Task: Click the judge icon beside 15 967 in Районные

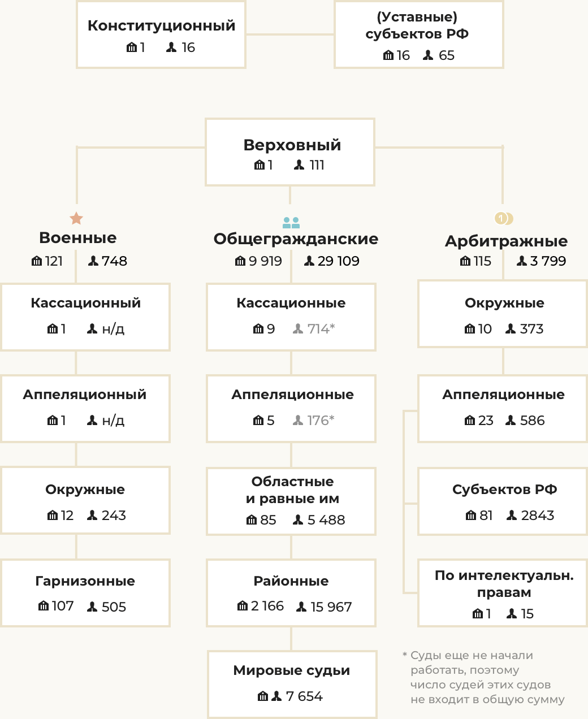Action: tap(301, 607)
